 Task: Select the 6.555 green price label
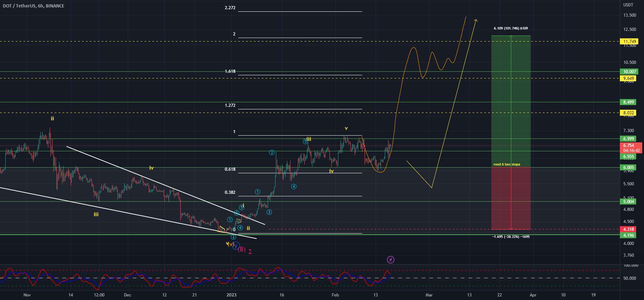pyautogui.click(x=628, y=157)
